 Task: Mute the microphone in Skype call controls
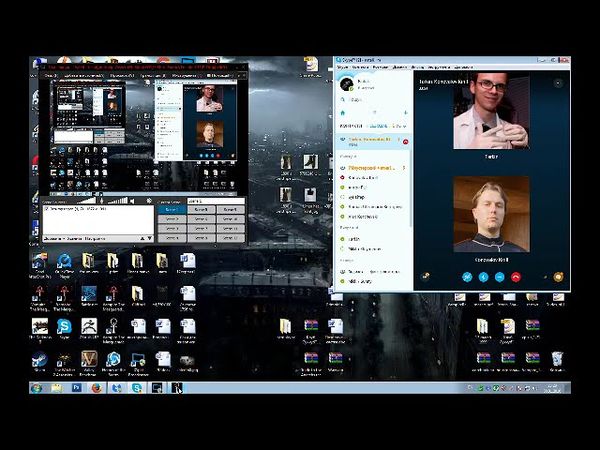click(482, 277)
